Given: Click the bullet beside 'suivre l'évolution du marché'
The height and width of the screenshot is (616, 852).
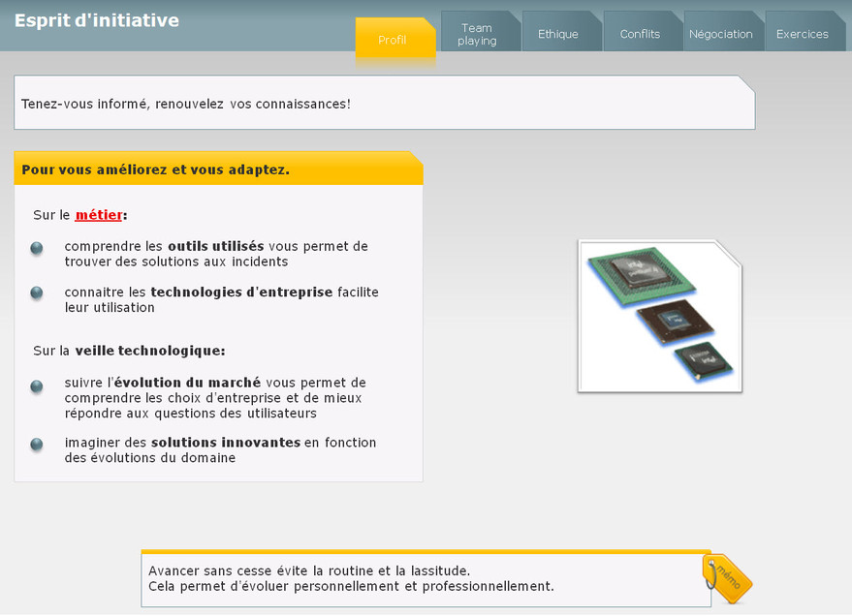Looking at the screenshot, I should (37, 386).
